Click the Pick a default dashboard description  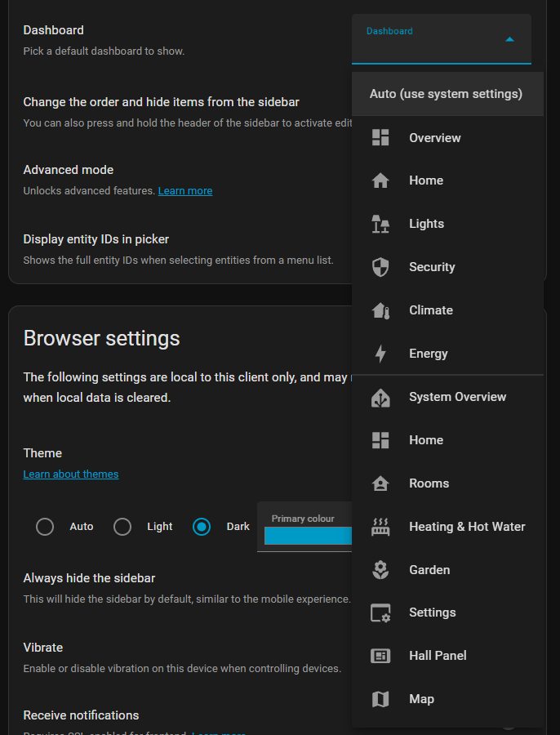[x=104, y=51]
